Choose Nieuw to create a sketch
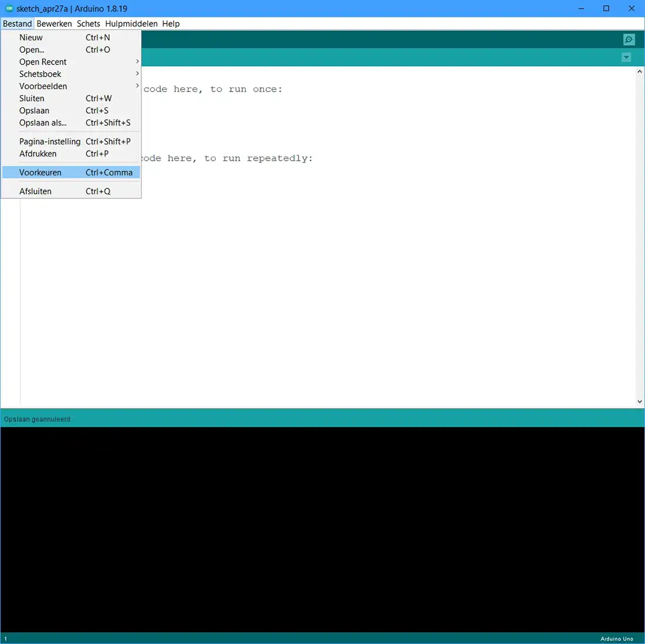This screenshot has width=645, height=644. [70, 38]
